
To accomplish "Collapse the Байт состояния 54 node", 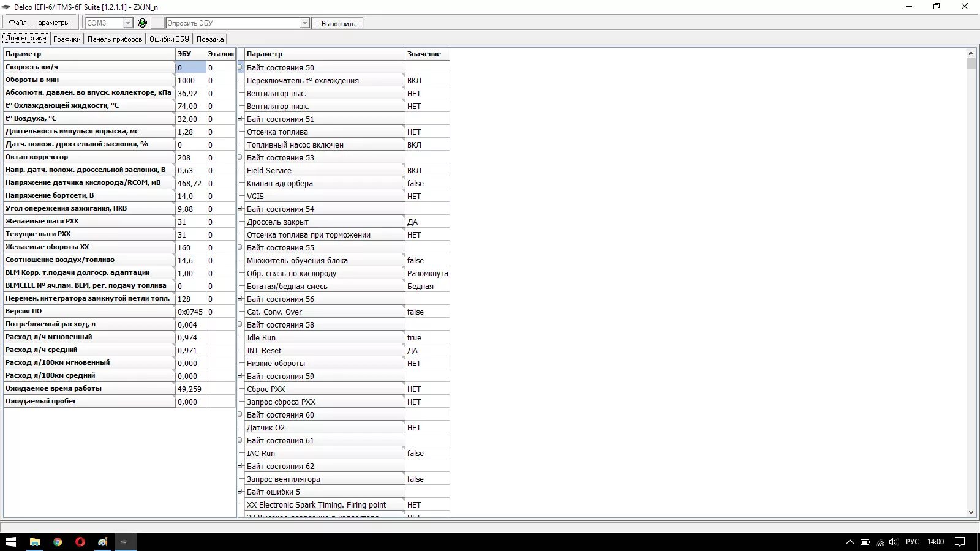I will [x=240, y=209].
